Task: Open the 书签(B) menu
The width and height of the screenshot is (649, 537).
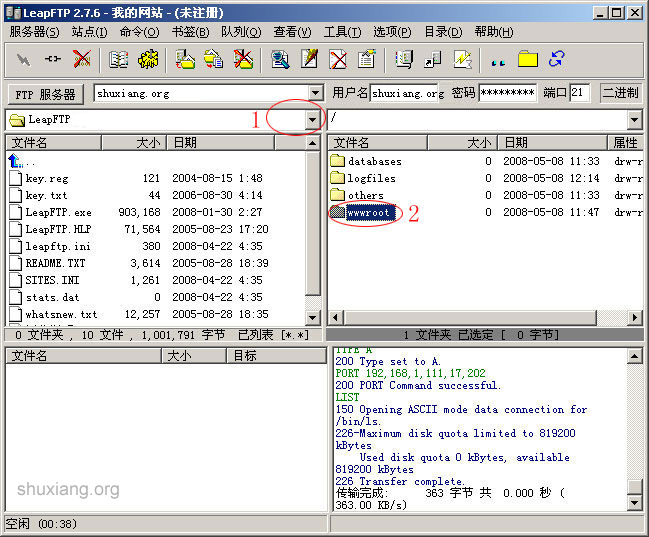Action: pos(190,32)
